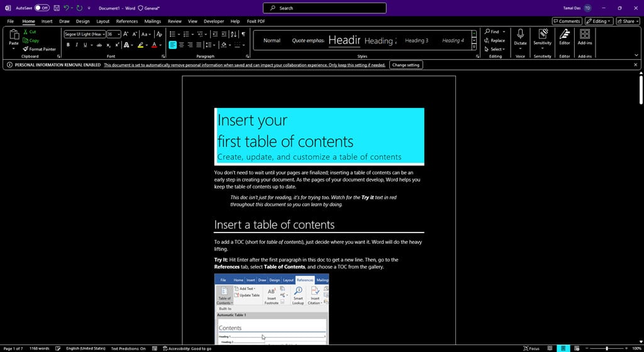The width and height of the screenshot is (644, 352).
Task: Cut the selected text
Action: (x=30, y=31)
